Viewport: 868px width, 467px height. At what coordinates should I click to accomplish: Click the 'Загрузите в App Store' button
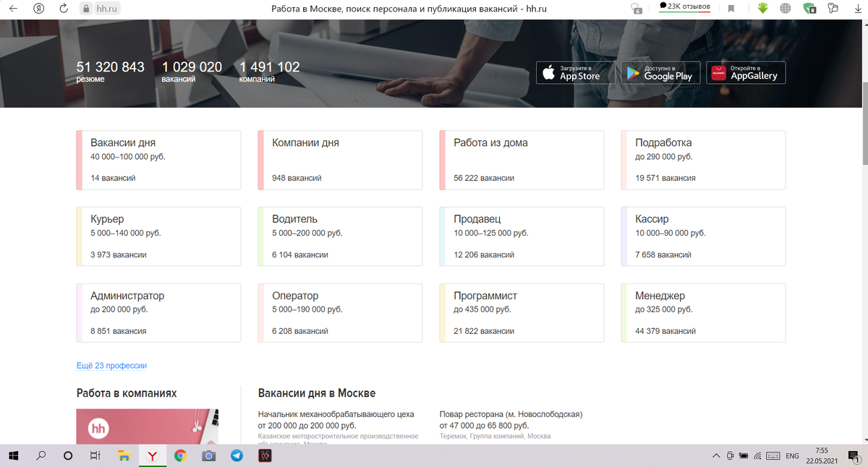575,72
